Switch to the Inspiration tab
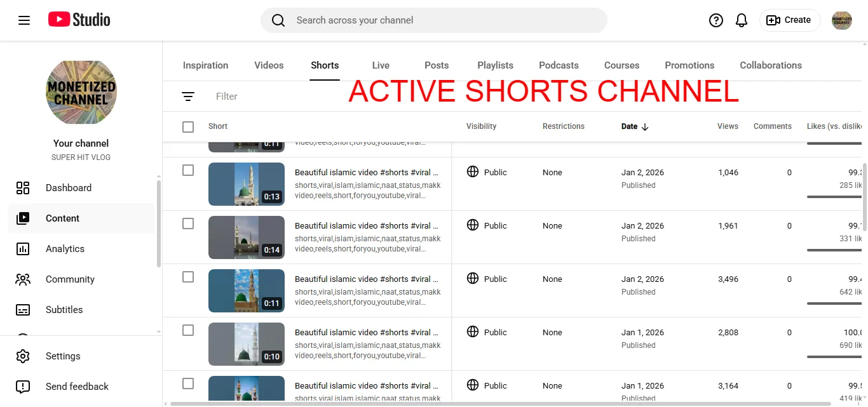 coord(205,65)
